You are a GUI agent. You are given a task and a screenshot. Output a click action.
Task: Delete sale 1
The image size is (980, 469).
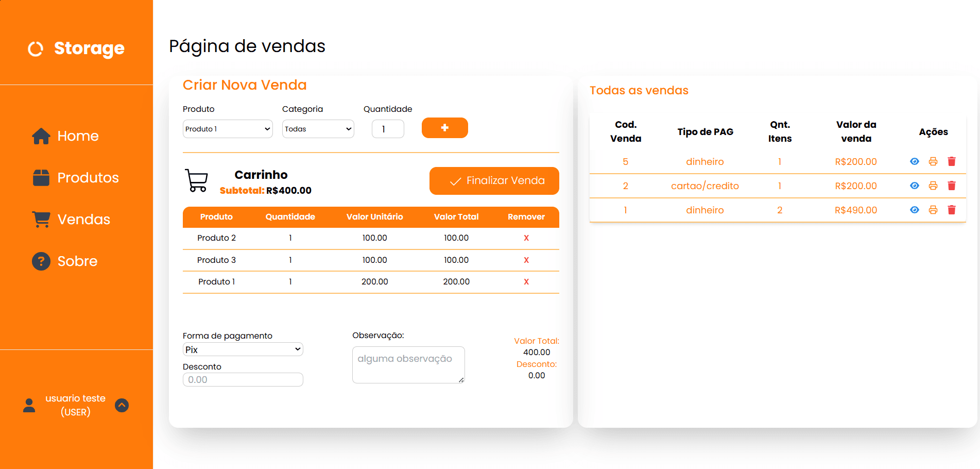pos(952,210)
